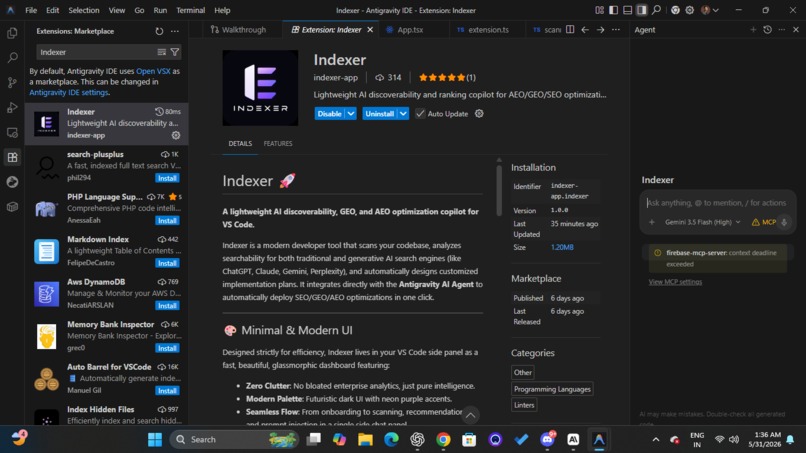Expand the Disable button dropdown arrow

click(351, 114)
